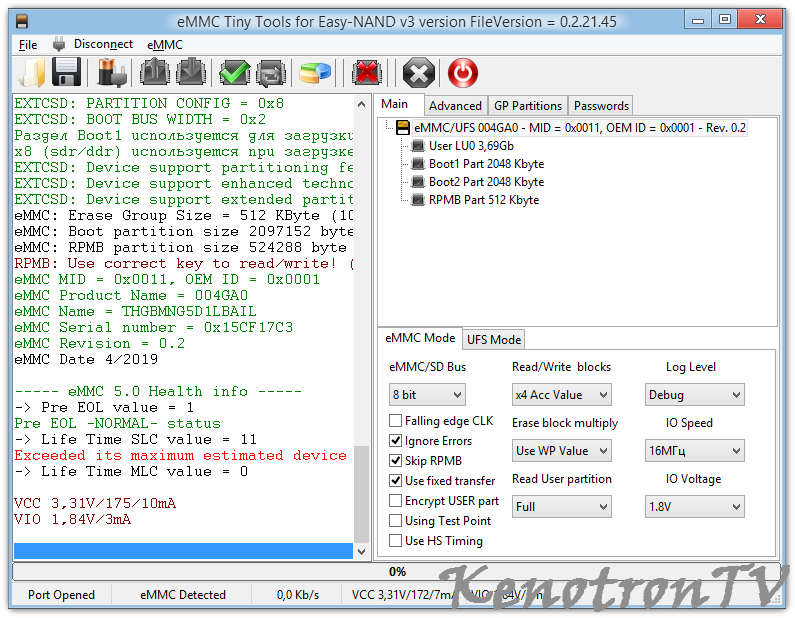The height and width of the screenshot is (618, 795).
Task: Open Erase block multiply Use WP Value dropdown
Action: click(x=562, y=451)
